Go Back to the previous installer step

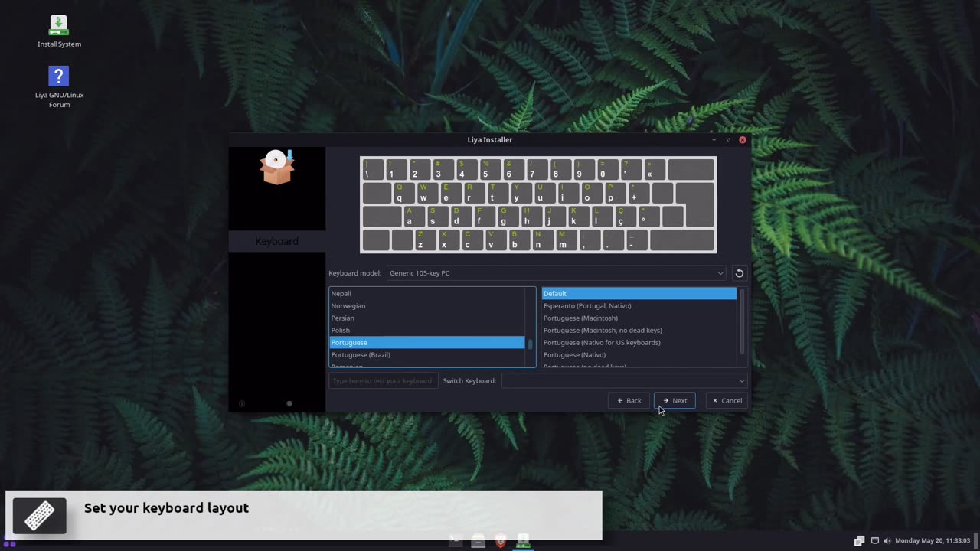(x=629, y=400)
